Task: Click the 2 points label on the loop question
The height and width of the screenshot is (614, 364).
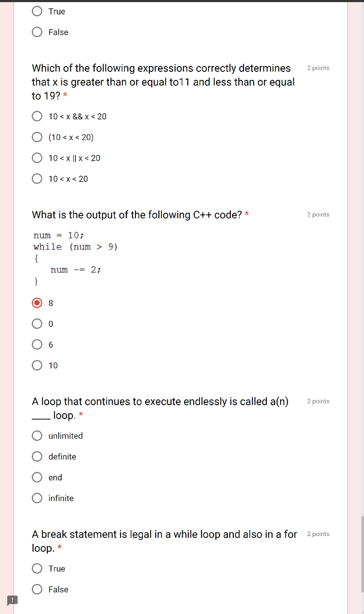Action: pyautogui.click(x=318, y=401)
